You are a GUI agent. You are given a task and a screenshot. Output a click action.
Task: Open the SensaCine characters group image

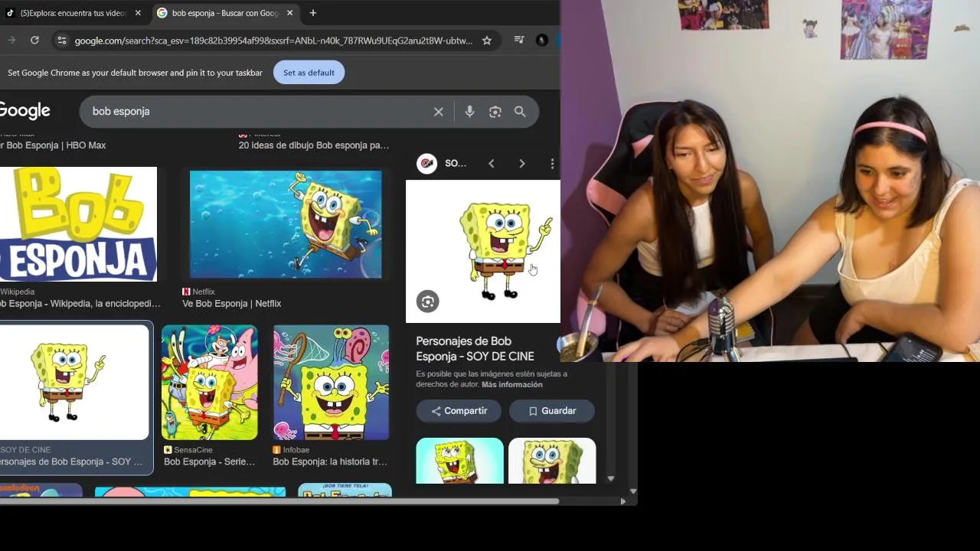[x=210, y=382]
